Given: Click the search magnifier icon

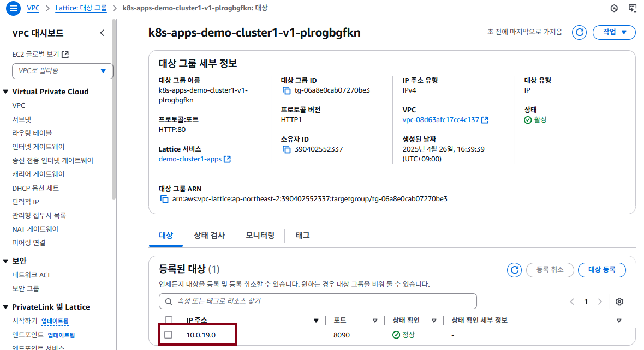Looking at the screenshot, I should pyautogui.click(x=169, y=301).
